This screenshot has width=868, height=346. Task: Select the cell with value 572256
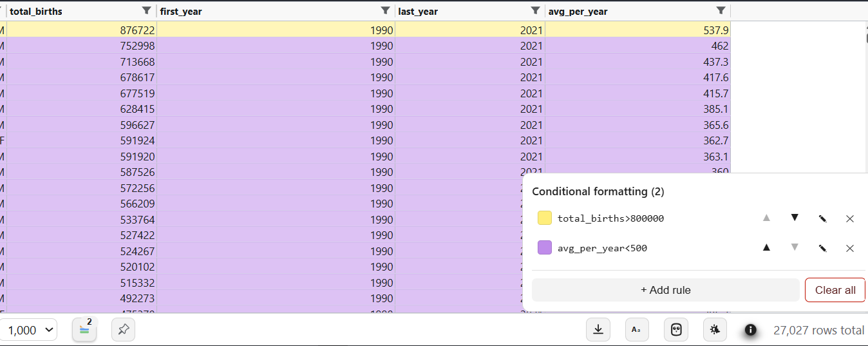(x=82, y=188)
